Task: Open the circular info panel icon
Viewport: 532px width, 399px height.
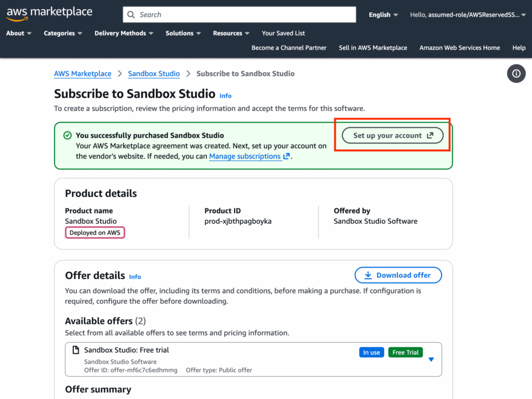Action: (x=516, y=74)
